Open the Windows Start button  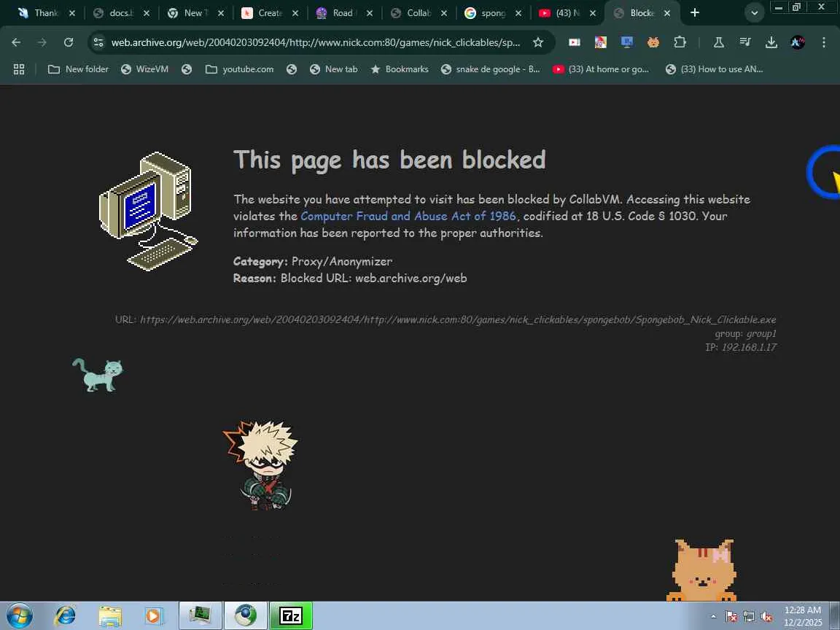pos(19,616)
